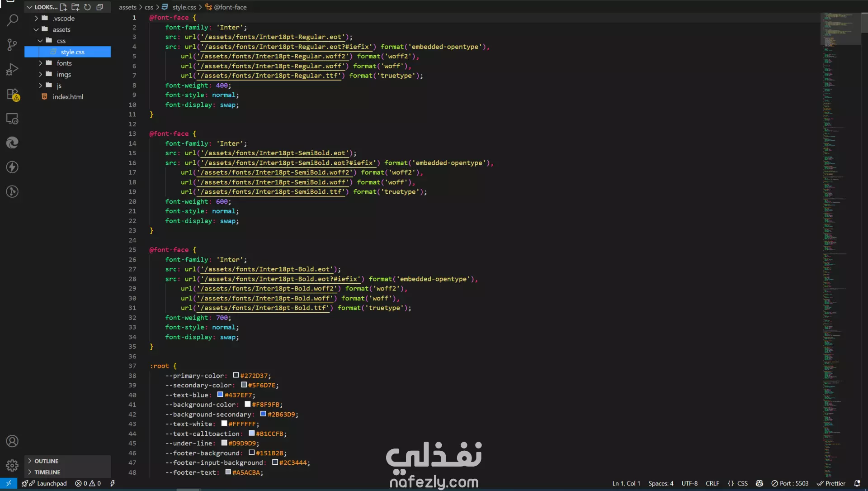The image size is (868, 491).
Task: Click the #437EF7 text-blue color swatch
Action: (220, 395)
